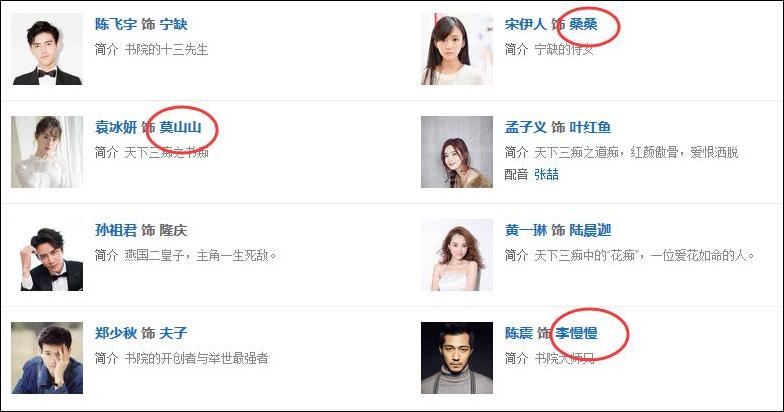Click the 宋伊人 actor name link
Viewport: 784px width, 412px height.
(x=526, y=24)
